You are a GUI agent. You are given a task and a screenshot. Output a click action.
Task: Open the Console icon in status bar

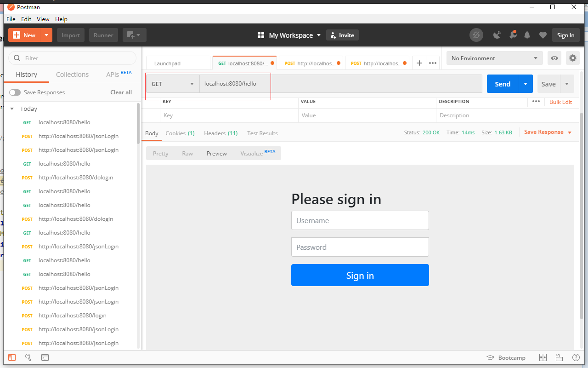click(45, 357)
